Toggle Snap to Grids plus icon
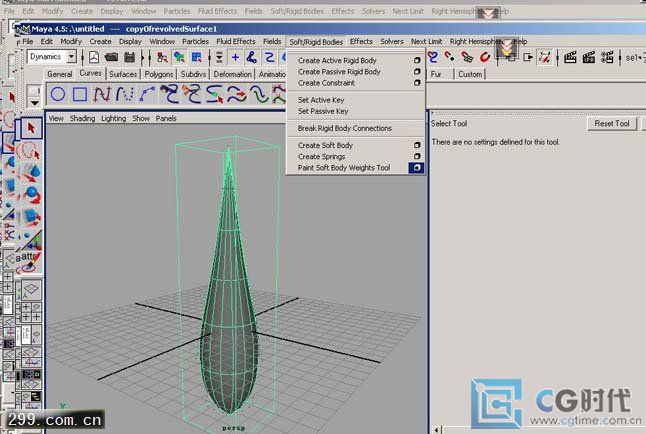Screen dimensions: 646x434 235,57
